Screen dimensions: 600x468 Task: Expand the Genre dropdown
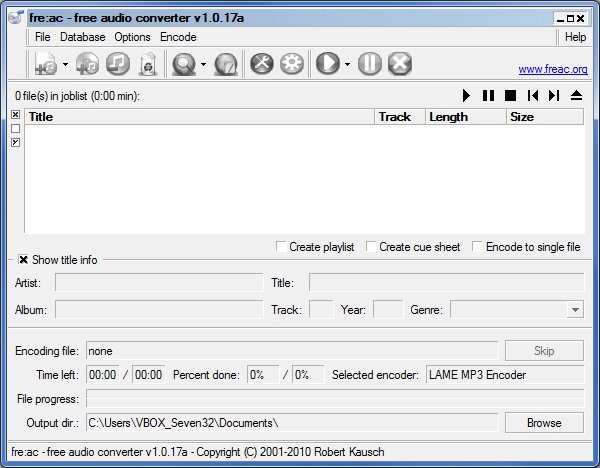click(x=575, y=309)
